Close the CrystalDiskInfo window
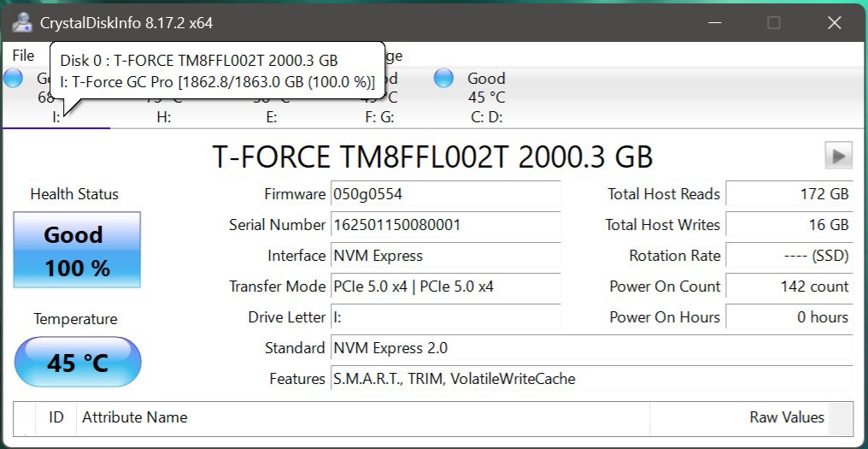Image resolution: width=868 pixels, height=449 pixels. 834,23
